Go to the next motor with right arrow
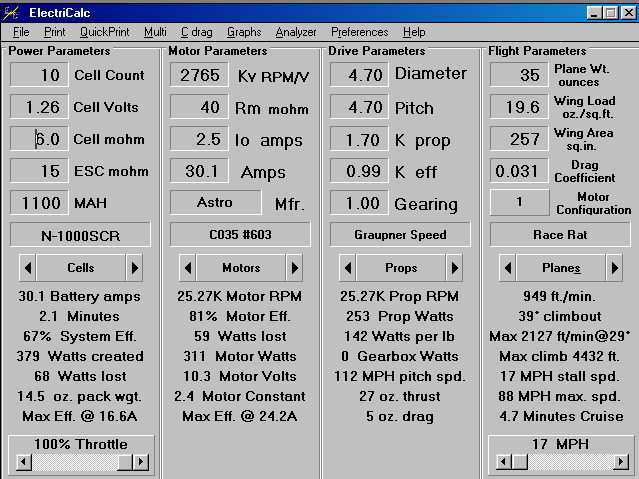This screenshot has height=479, width=639. (294, 268)
